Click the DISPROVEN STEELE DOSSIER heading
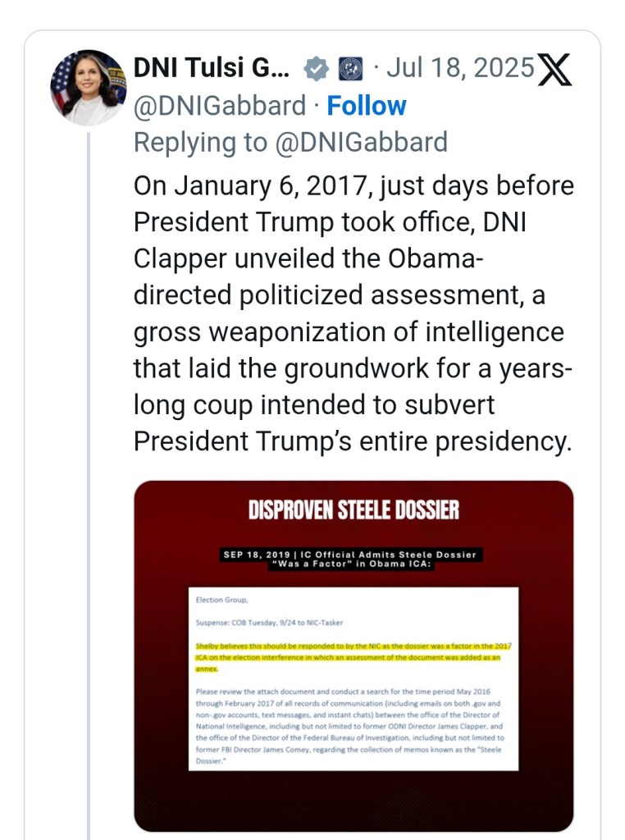The height and width of the screenshot is (840, 625). click(x=354, y=510)
